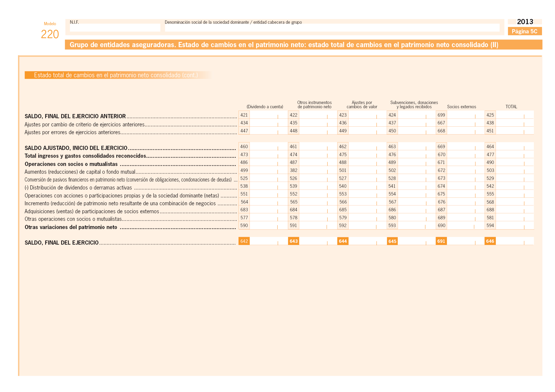The width and height of the screenshot is (555, 392).
Task: Click the Denominación social input field
Action: 332,28
